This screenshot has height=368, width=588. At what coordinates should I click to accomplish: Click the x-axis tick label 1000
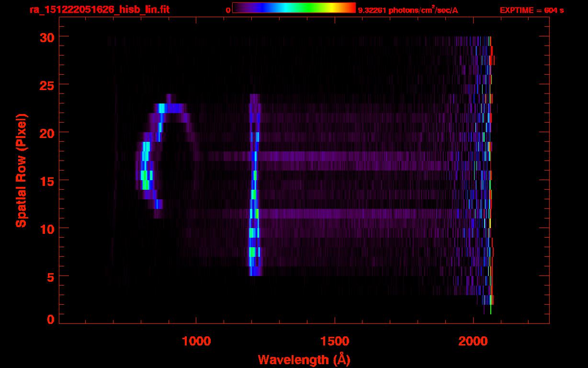coord(196,341)
